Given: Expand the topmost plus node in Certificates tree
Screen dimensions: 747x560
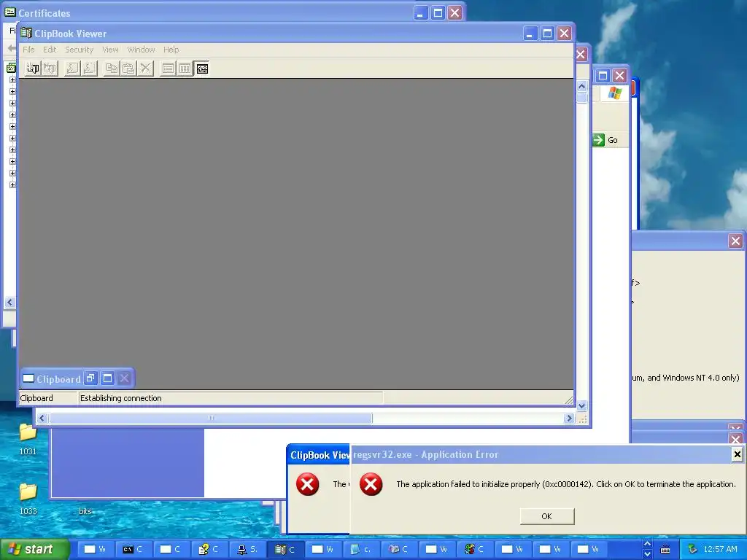Looking at the screenshot, I should tap(13, 79).
